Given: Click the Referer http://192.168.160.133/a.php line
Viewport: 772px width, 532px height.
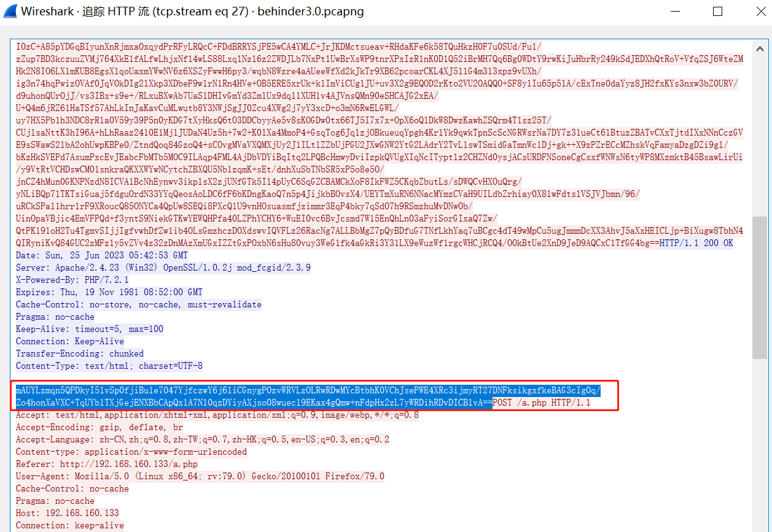Looking at the screenshot, I should tap(107, 464).
